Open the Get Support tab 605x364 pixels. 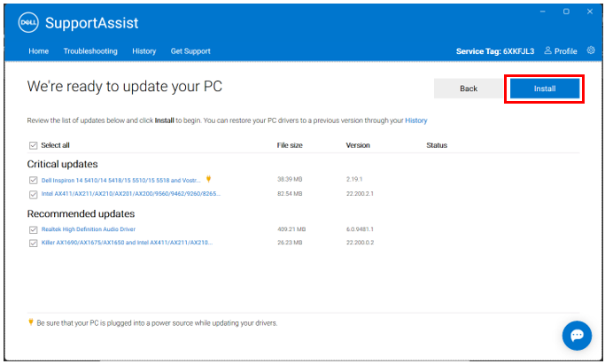coord(190,51)
